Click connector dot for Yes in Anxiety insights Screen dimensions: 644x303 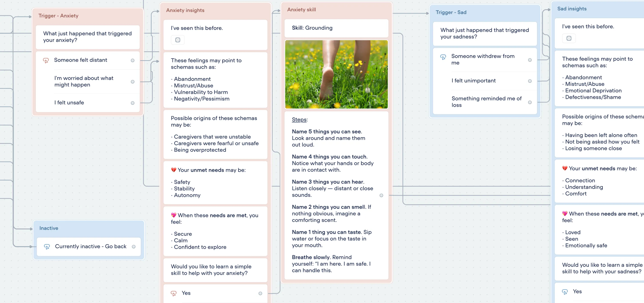coord(260,293)
